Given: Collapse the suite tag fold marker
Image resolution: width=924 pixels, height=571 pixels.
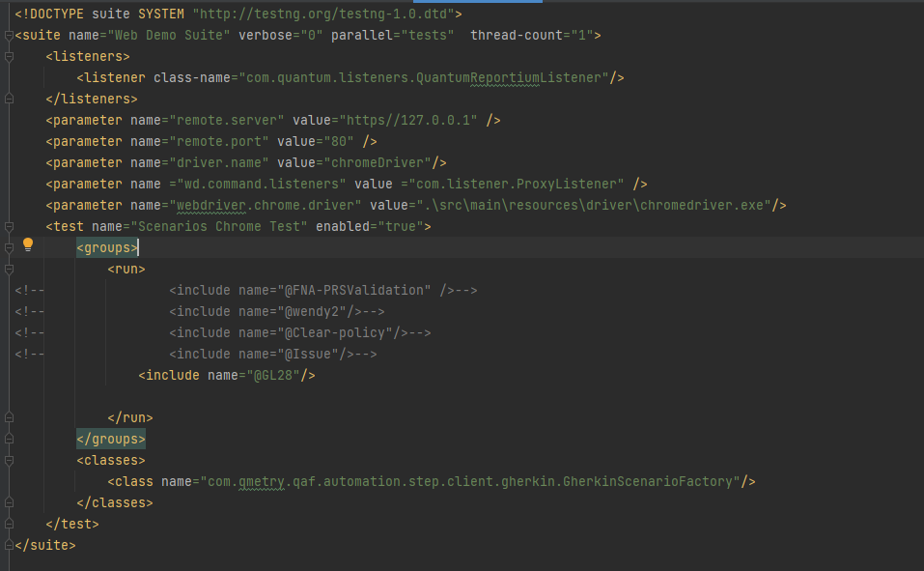Looking at the screenshot, I should [x=9, y=36].
